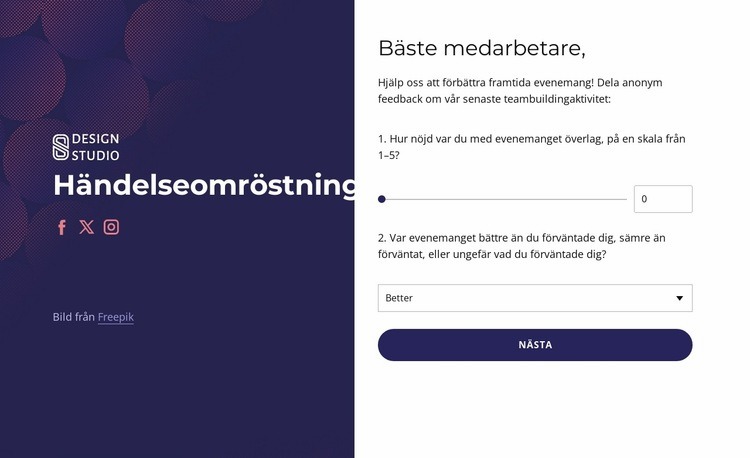Click the dropdown arrow on the Better select
This screenshot has height=458, width=750.
(680, 298)
